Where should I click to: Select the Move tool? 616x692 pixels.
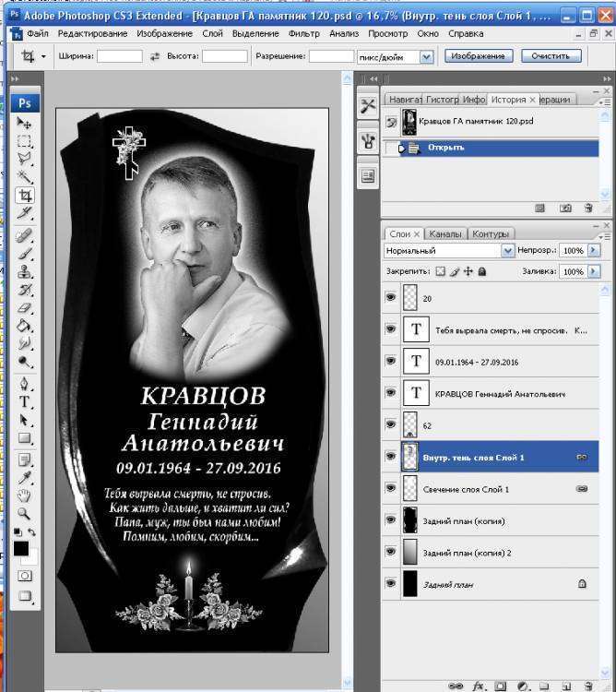click(x=25, y=124)
